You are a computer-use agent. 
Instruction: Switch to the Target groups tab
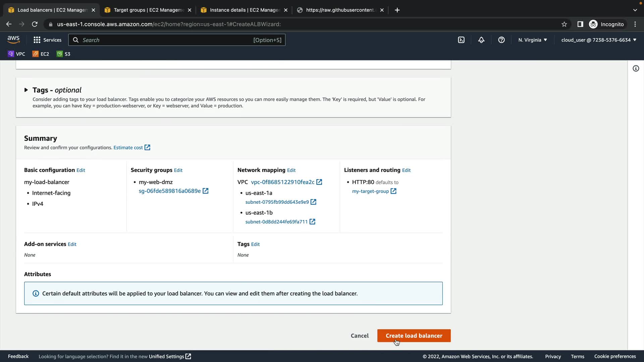(148, 10)
